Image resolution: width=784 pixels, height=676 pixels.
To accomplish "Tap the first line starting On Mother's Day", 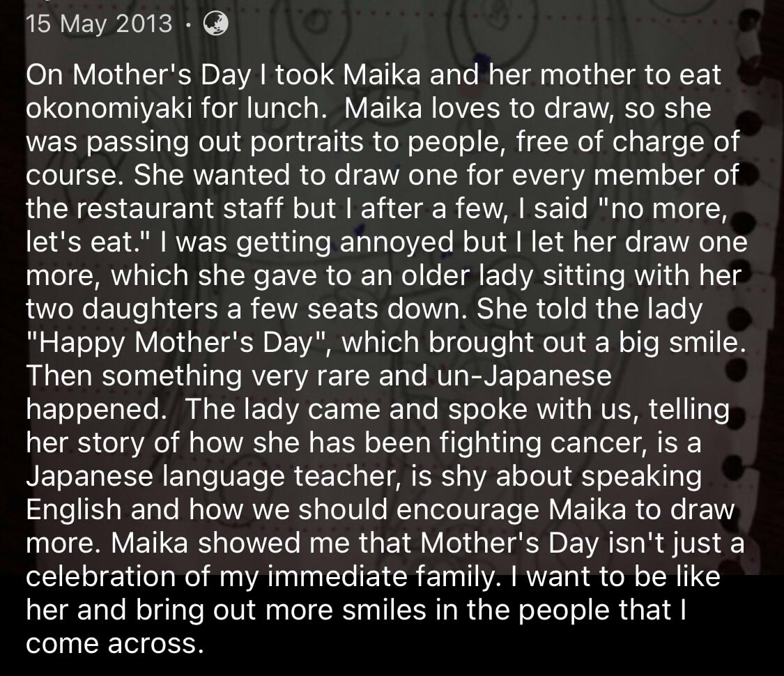I will 374,75.
